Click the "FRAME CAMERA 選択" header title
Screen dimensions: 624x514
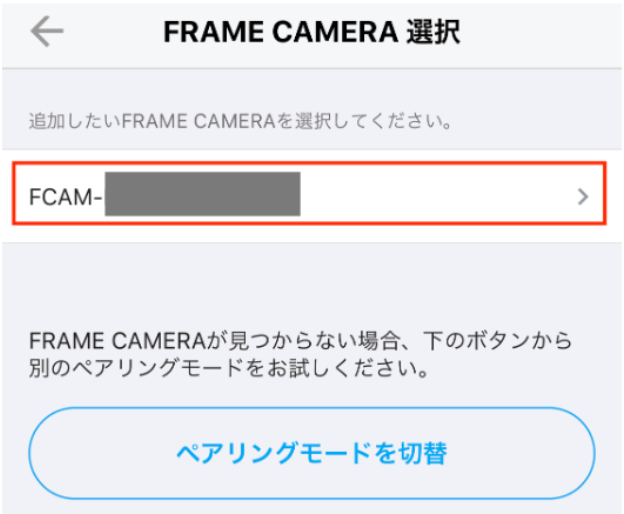click(x=311, y=32)
